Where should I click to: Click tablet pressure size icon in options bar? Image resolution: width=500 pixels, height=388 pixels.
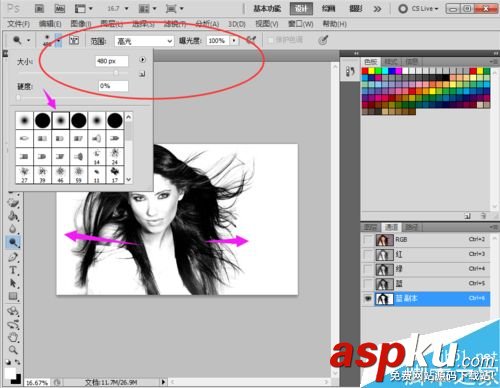coord(323,40)
